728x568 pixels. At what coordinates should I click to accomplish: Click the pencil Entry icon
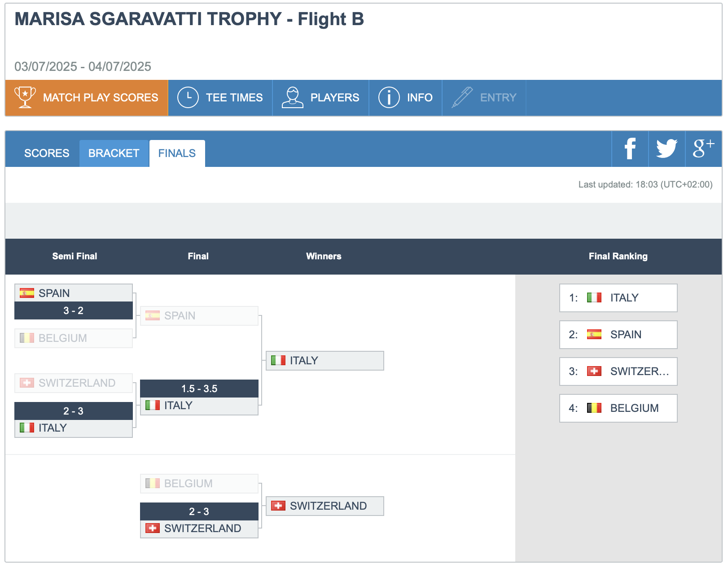click(462, 97)
